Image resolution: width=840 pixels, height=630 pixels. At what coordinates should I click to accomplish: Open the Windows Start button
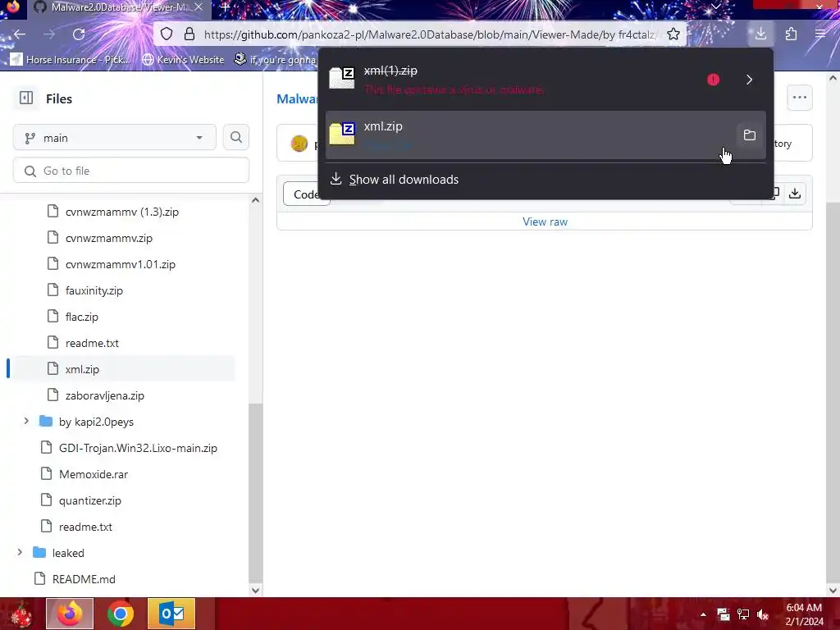21,614
